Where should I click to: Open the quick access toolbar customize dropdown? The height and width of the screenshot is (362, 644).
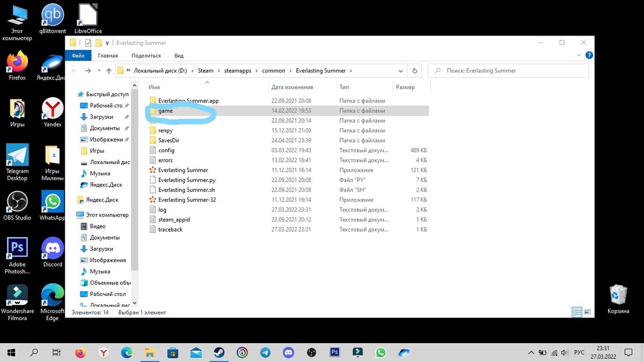coord(107,43)
